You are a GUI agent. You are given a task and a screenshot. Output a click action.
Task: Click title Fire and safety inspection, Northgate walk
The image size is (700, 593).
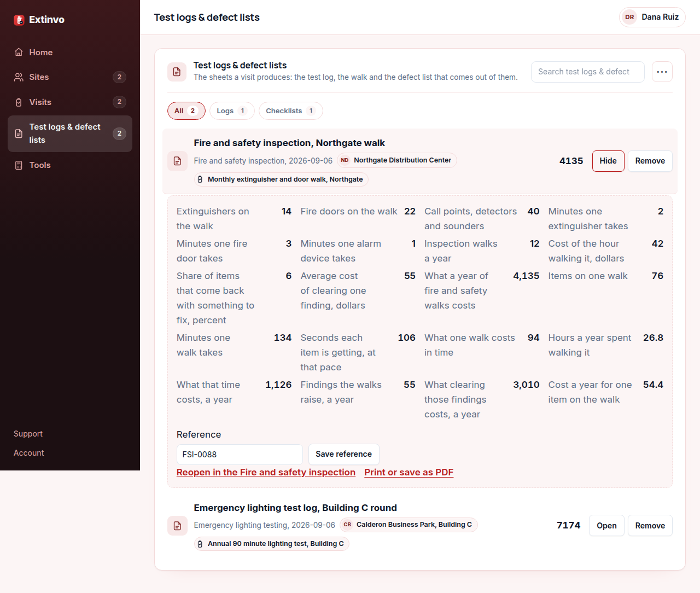(289, 143)
